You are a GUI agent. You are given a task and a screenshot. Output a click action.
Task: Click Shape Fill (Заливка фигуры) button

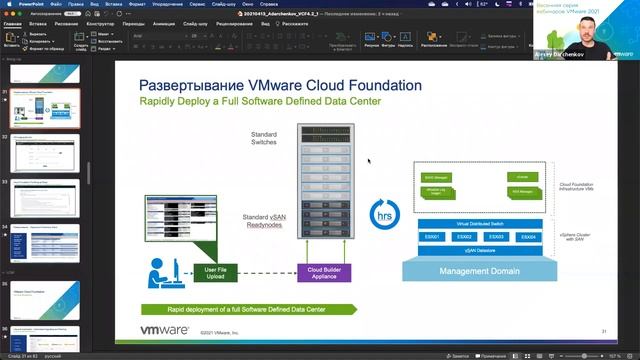point(500,36)
